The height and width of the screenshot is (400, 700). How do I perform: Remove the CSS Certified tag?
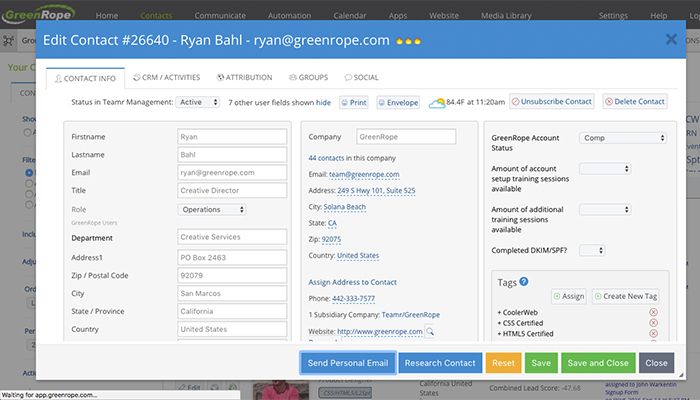click(653, 323)
